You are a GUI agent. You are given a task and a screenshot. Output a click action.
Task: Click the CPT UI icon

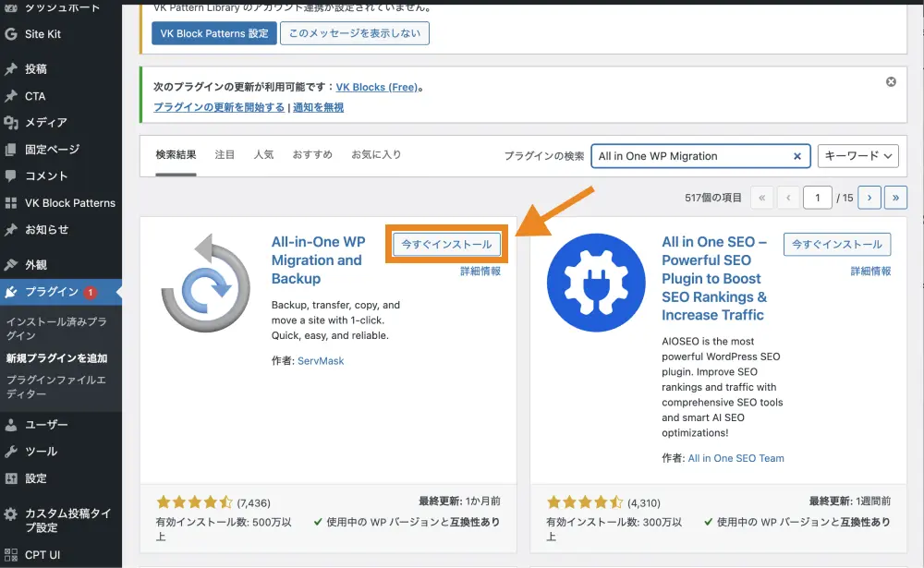coord(11,555)
